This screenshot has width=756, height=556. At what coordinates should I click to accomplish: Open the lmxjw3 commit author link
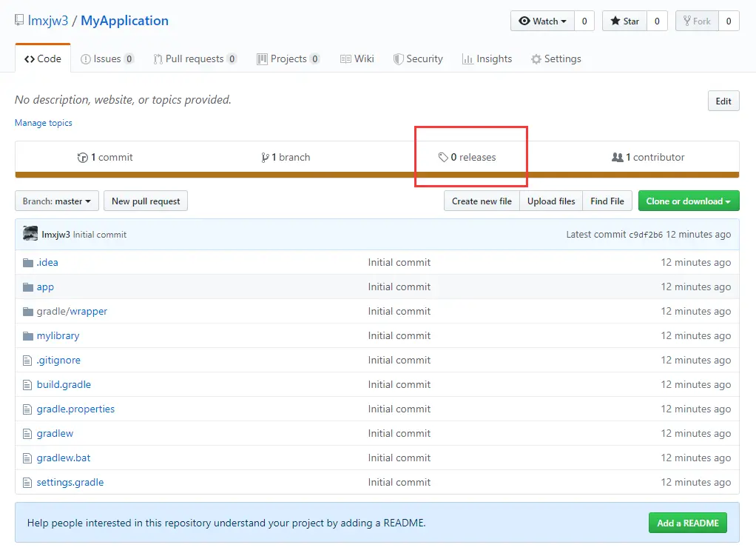tap(56, 235)
